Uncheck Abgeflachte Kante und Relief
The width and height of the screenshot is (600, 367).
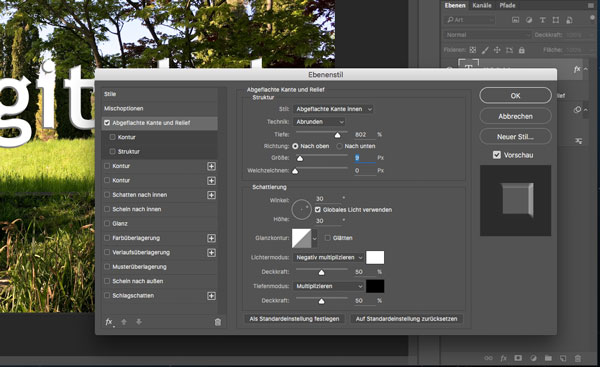tap(107, 123)
